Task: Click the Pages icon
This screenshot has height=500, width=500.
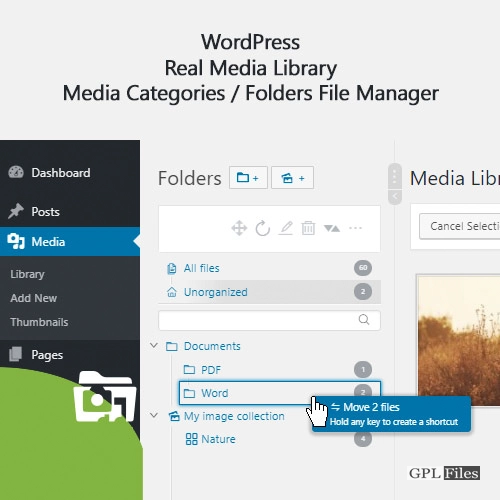Action: 16,354
